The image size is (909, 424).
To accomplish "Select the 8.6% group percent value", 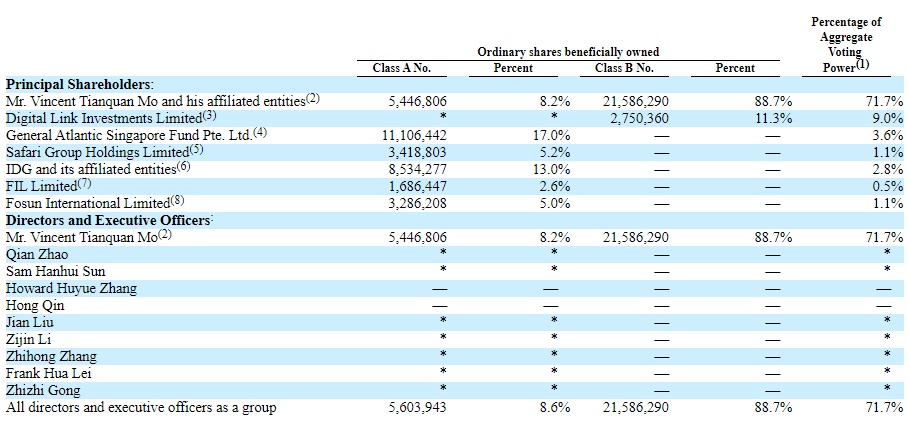I will pos(557,408).
